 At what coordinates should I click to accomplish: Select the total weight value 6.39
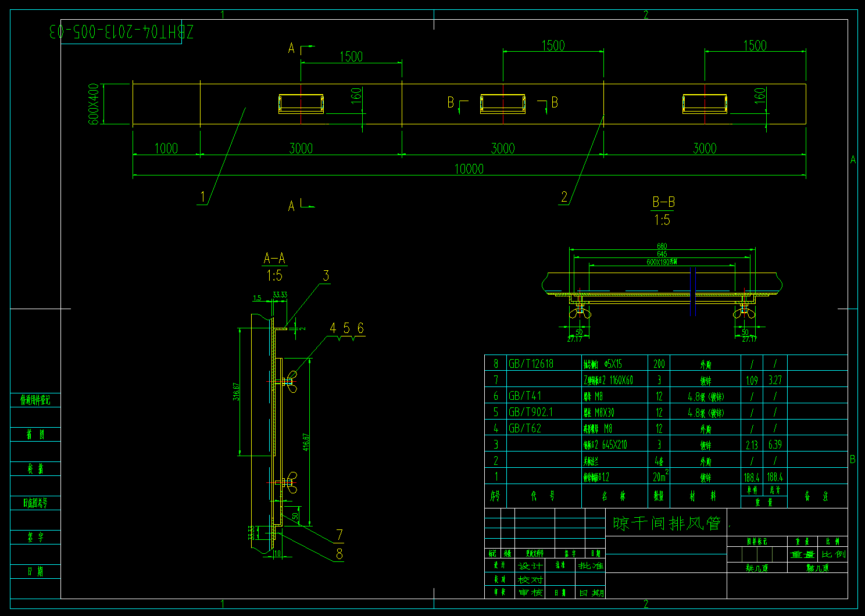coord(775,445)
